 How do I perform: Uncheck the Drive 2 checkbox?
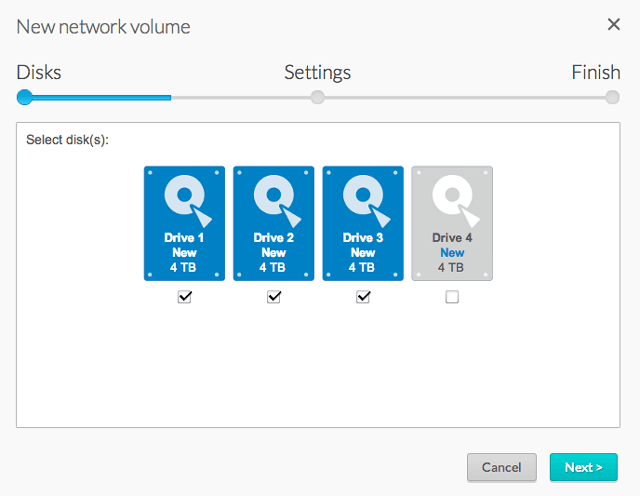pos(274,297)
